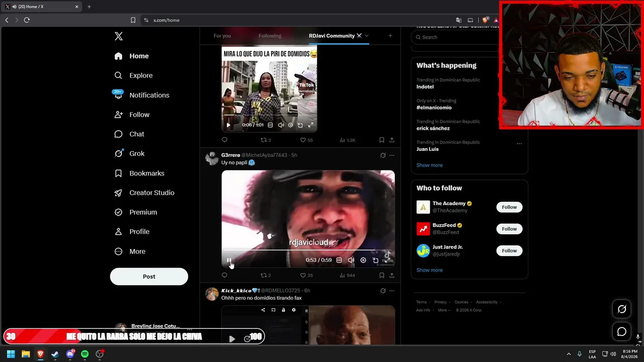Open Spotify from the taskbar

85,354
